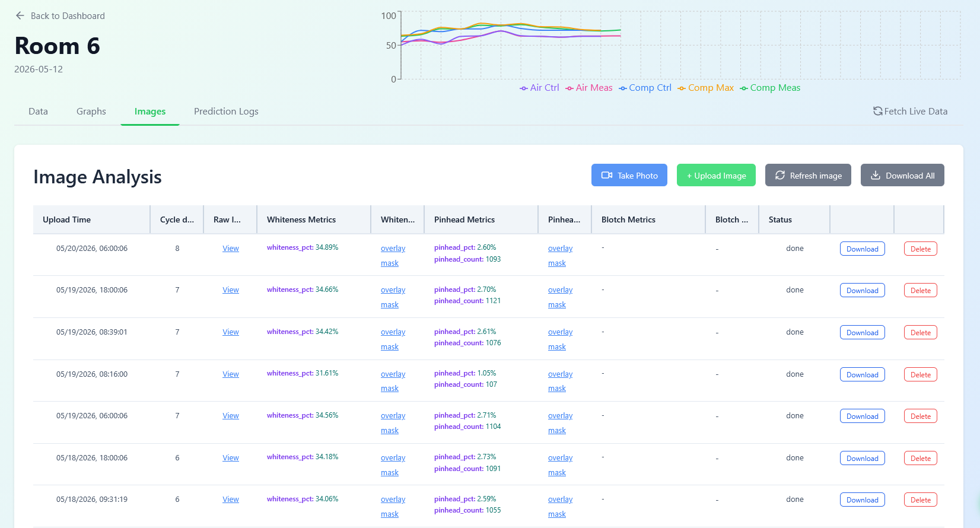Click the date 2026-05-12 under Room 6

[39, 69]
